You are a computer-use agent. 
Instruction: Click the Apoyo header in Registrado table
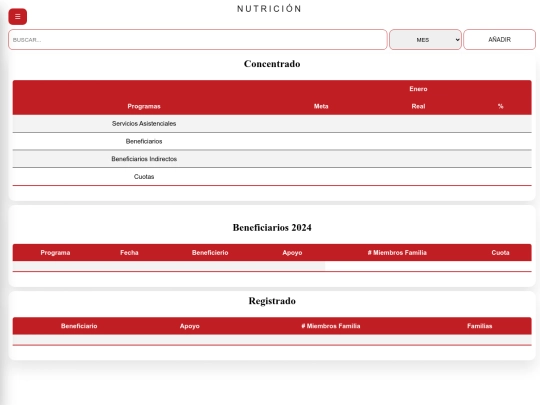tap(189, 326)
